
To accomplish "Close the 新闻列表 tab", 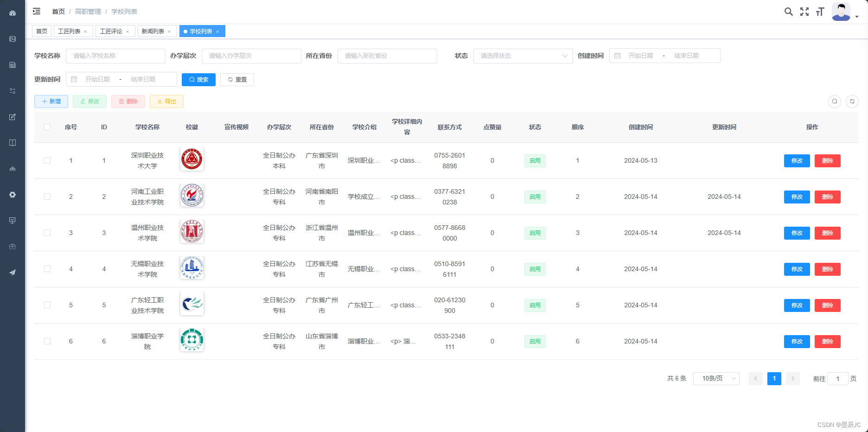I will [169, 32].
